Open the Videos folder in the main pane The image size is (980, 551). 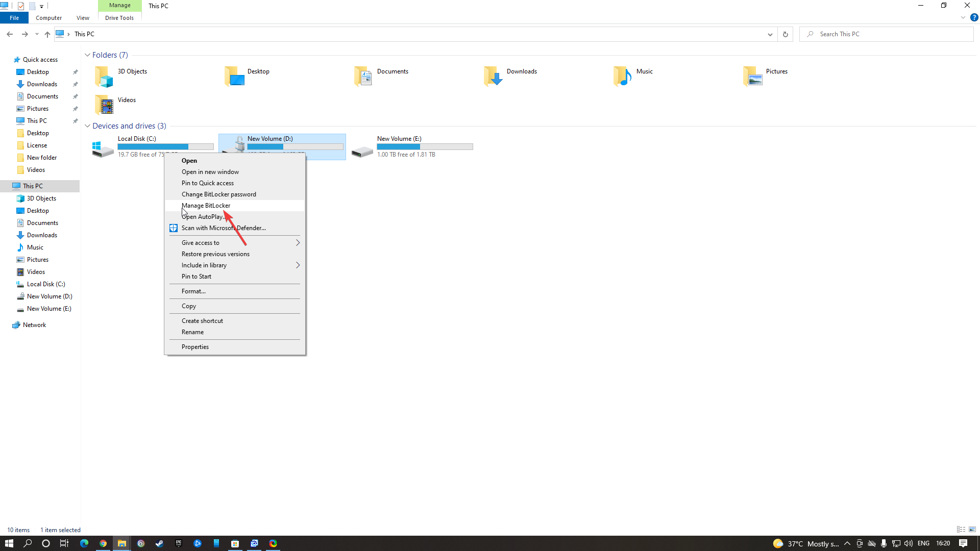(x=126, y=100)
